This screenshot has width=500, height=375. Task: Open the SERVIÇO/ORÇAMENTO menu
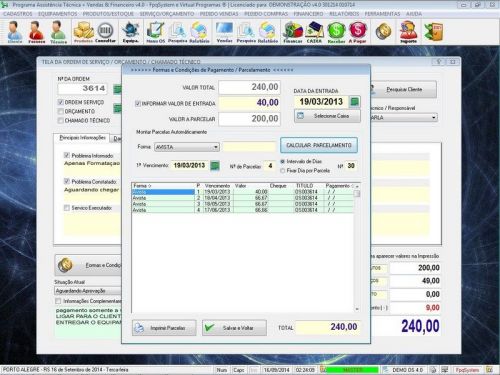pyautogui.click(x=167, y=14)
